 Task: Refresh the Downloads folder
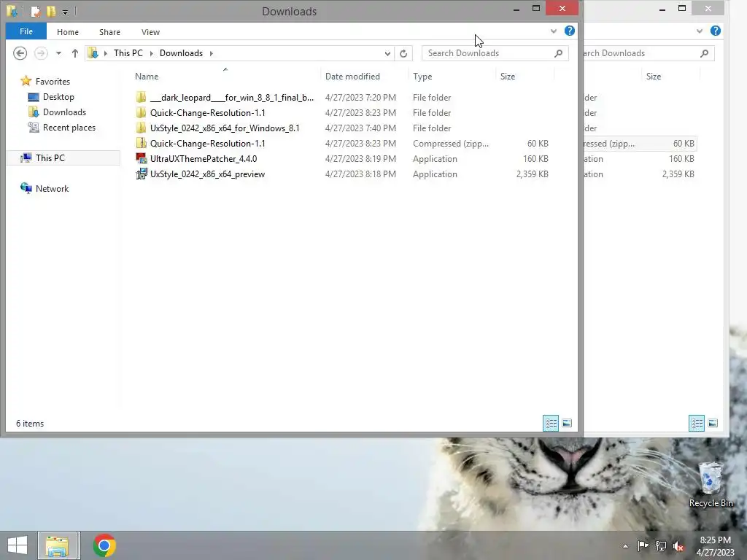pyautogui.click(x=403, y=53)
